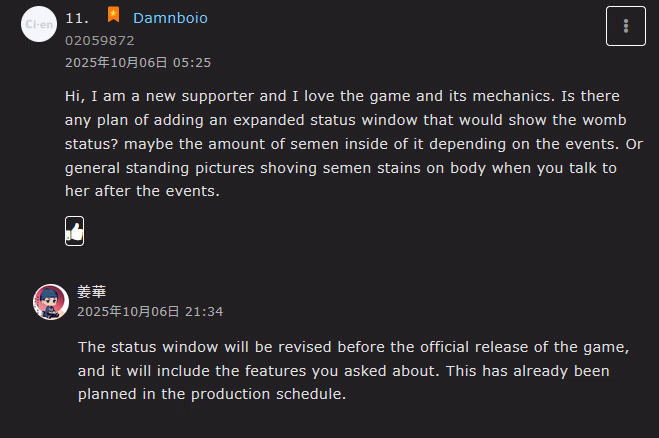
Task: Open the Damnboio username link
Action: [170, 18]
